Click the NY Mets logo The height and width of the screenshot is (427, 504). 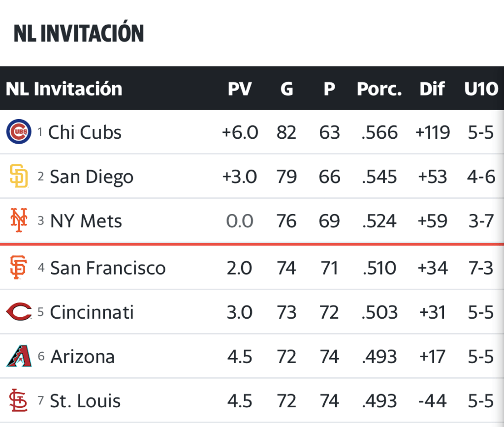(19, 221)
